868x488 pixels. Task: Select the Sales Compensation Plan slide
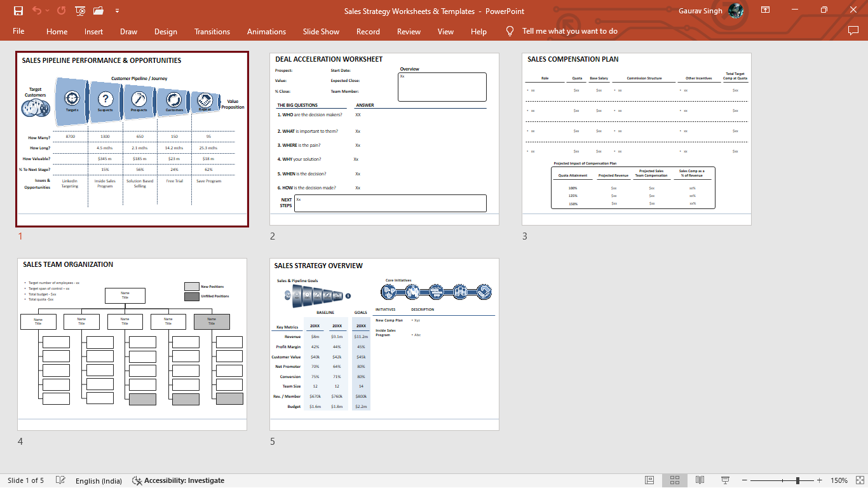(x=637, y=139)
